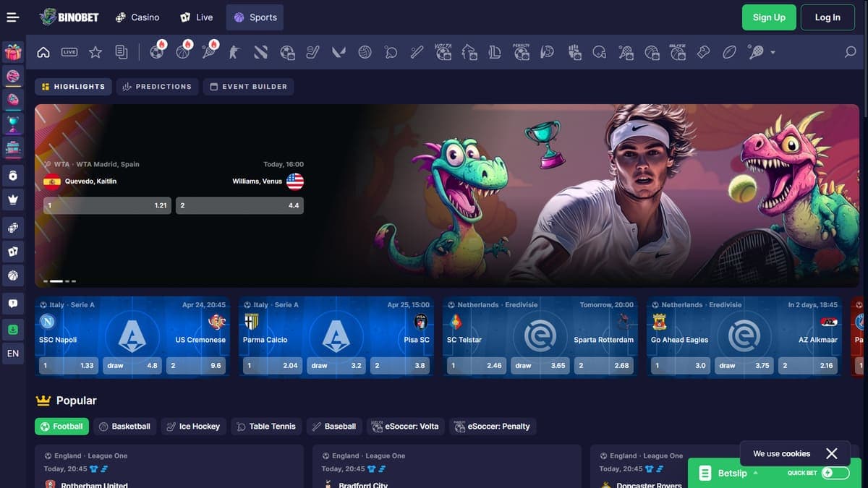Switch to Event Builder tab

tap(248, 87)
